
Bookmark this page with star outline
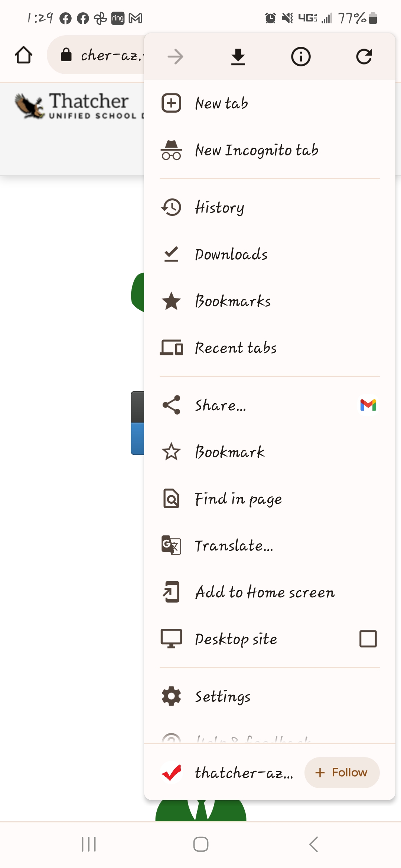point(171,452)
